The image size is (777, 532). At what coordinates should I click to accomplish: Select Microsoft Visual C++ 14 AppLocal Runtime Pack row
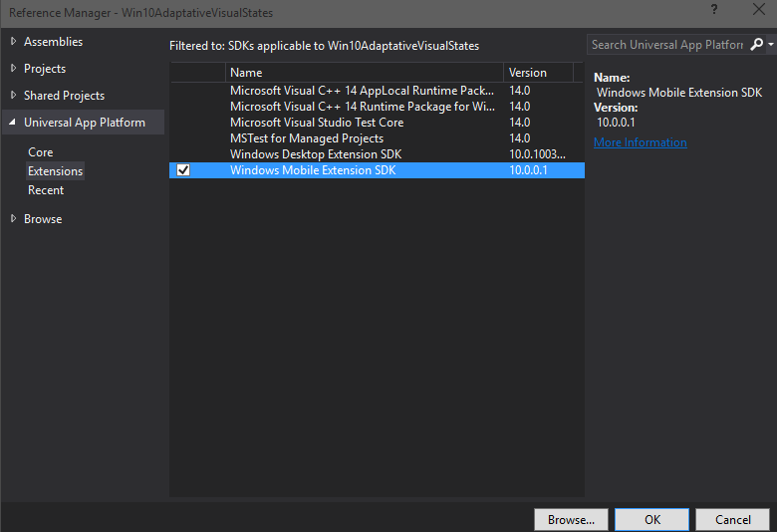(377, 91)
